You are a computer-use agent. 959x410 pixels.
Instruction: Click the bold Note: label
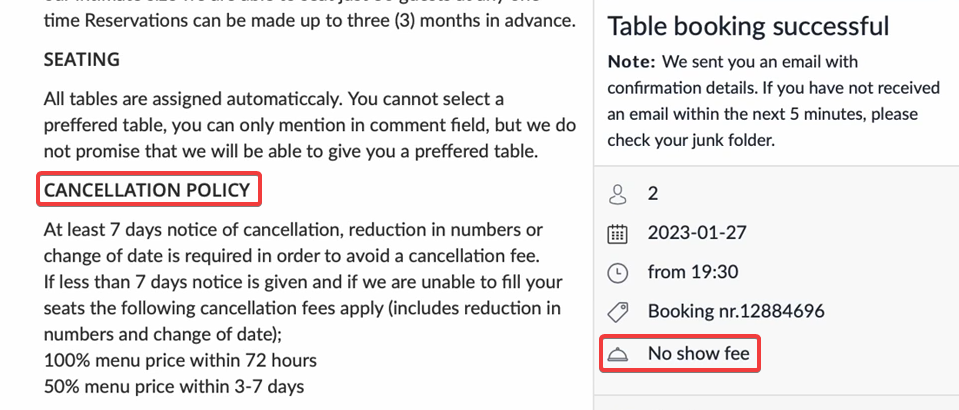point(631,62)
